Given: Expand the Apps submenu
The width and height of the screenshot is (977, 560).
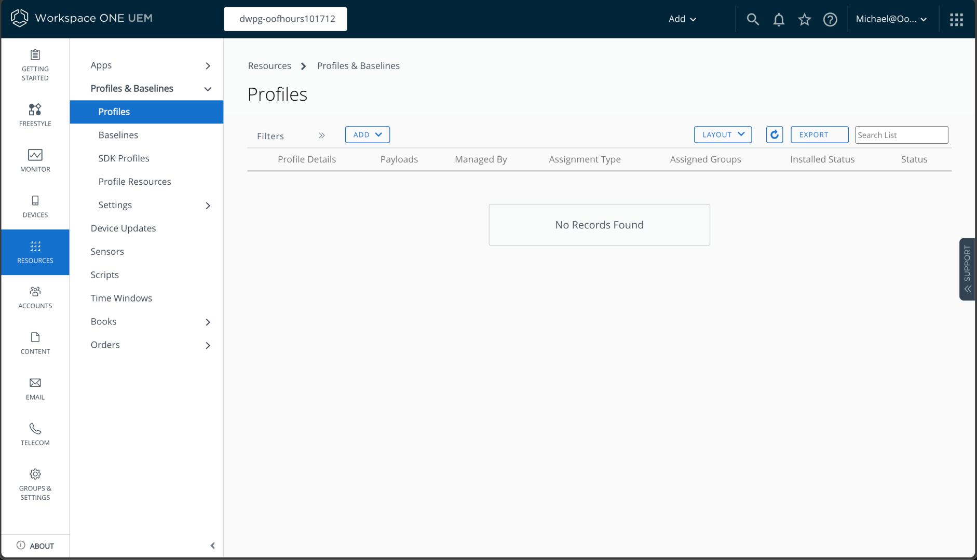Looking at the screenshot, I should (x=208, y=65).
